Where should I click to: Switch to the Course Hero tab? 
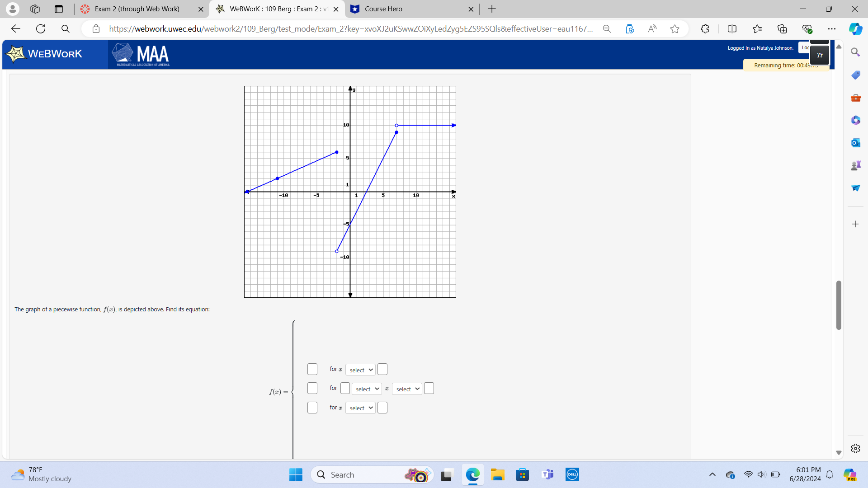tap(383, 9)
